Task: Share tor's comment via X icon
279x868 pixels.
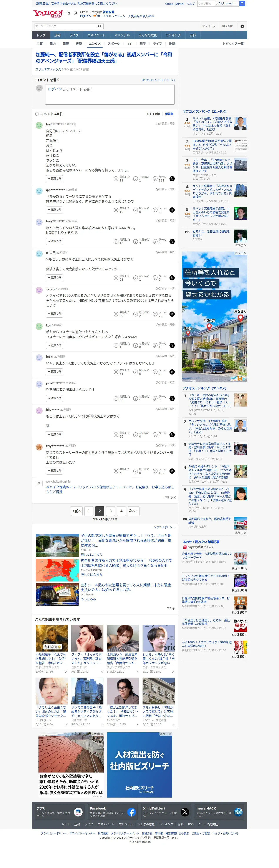Action: point(172,346)
